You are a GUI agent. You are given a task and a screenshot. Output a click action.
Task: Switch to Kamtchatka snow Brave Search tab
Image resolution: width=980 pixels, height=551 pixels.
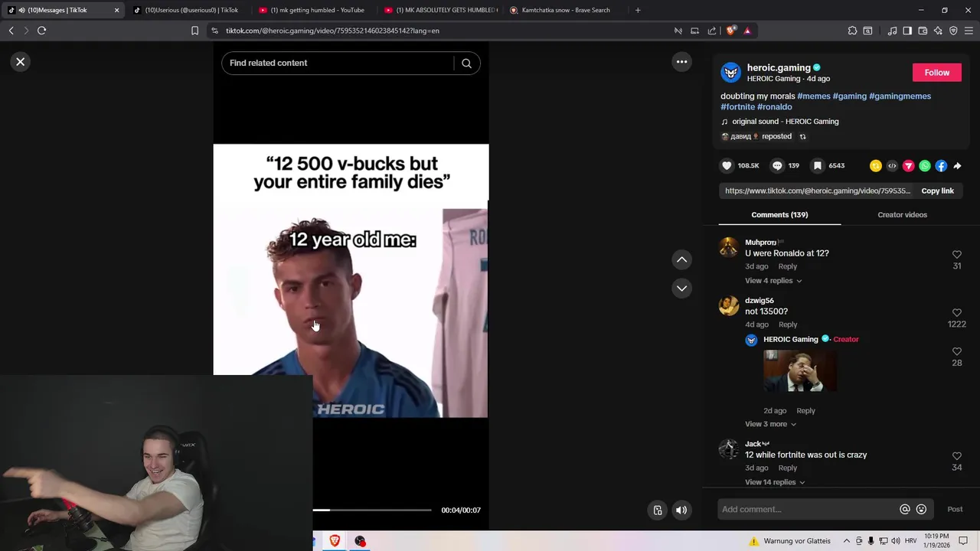[565, 10]
